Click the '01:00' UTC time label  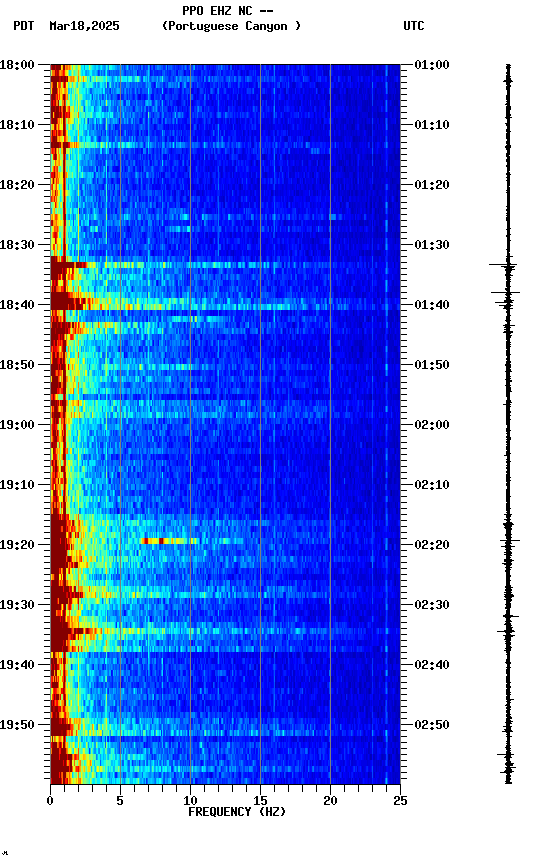[x=432, y=65]
